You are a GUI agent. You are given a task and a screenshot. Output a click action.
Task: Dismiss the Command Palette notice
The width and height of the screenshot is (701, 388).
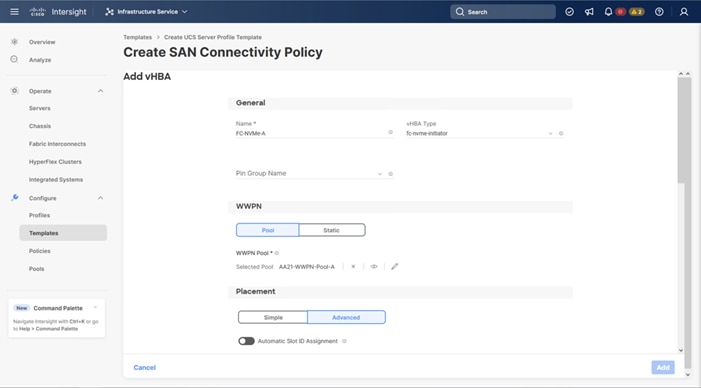tap(95, 308)
